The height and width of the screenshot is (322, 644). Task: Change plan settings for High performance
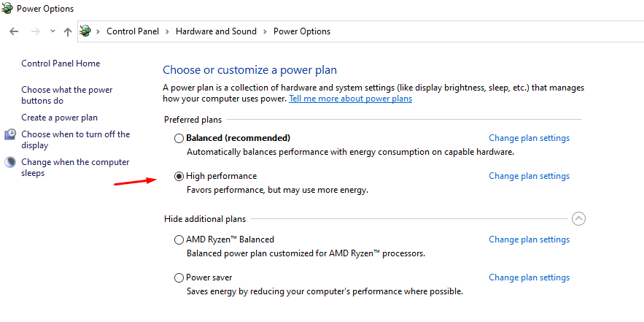pyautogui.click(x=529, y=176)
